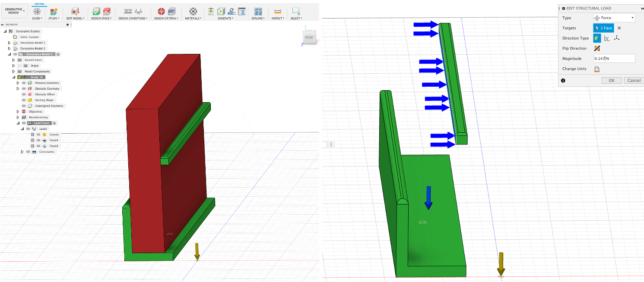Open the Type dropdown showing Force
The height and width of the screenshot is (282, 644).
point(614,18)
